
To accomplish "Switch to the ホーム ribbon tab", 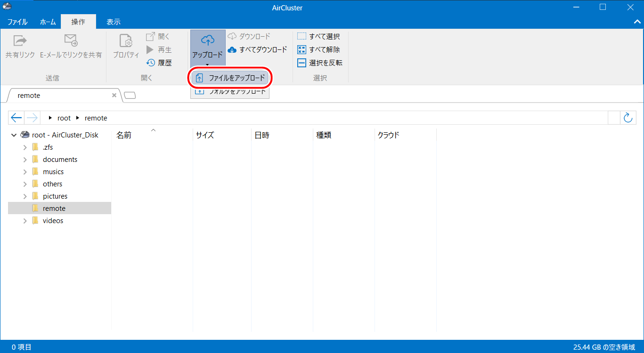I will [x=48, y=22].
